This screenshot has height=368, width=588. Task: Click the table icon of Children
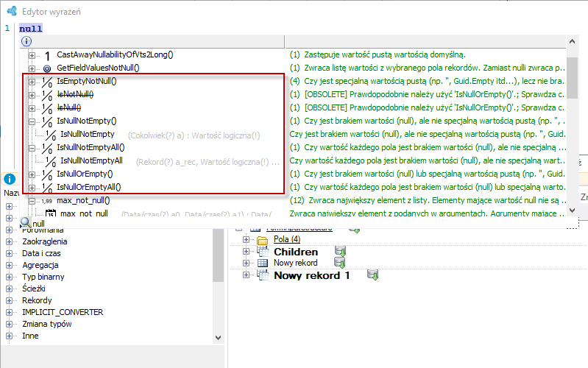[263, 251]
